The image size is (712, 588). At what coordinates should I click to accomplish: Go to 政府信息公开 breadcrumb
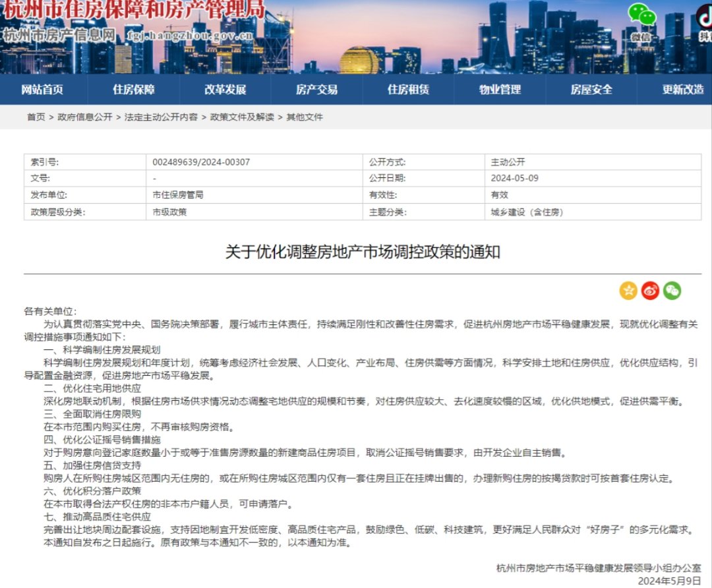pos(85,117)
